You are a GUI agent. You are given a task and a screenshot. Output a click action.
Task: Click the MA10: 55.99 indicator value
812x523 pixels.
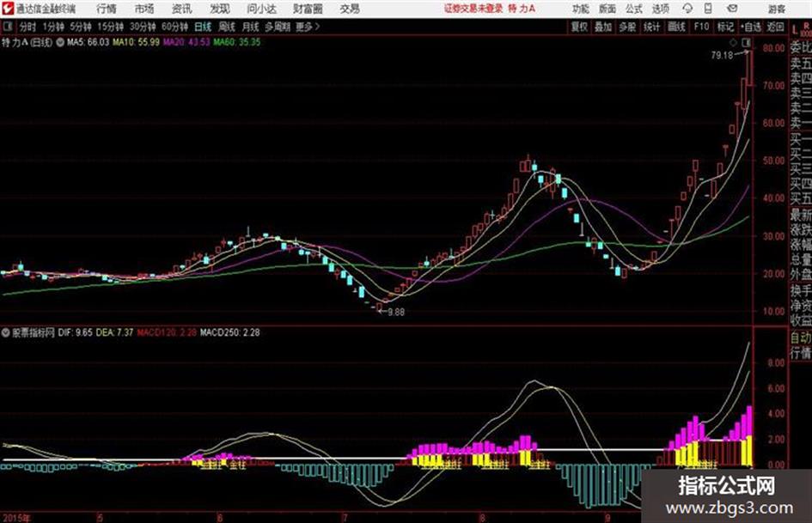click(137, 42)
